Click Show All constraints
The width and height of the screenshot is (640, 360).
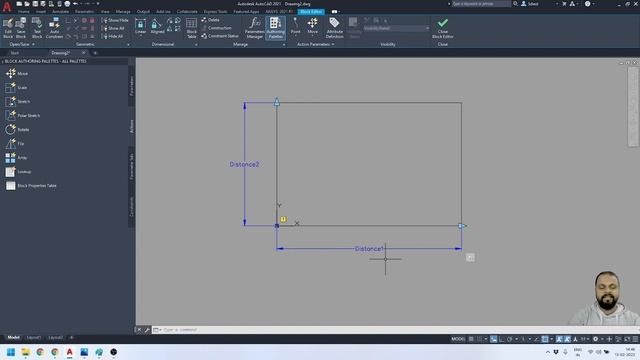(x=113, y=28)
